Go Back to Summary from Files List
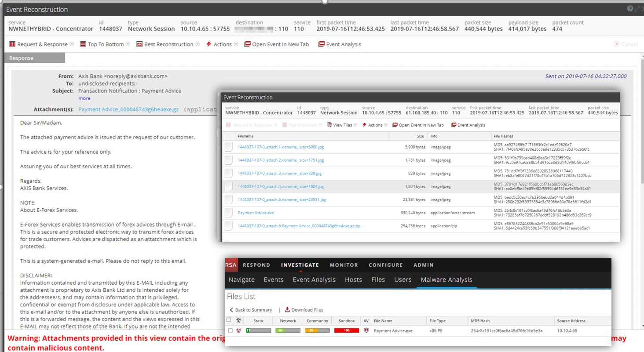 pyautogui.click(x=251, y=310)
